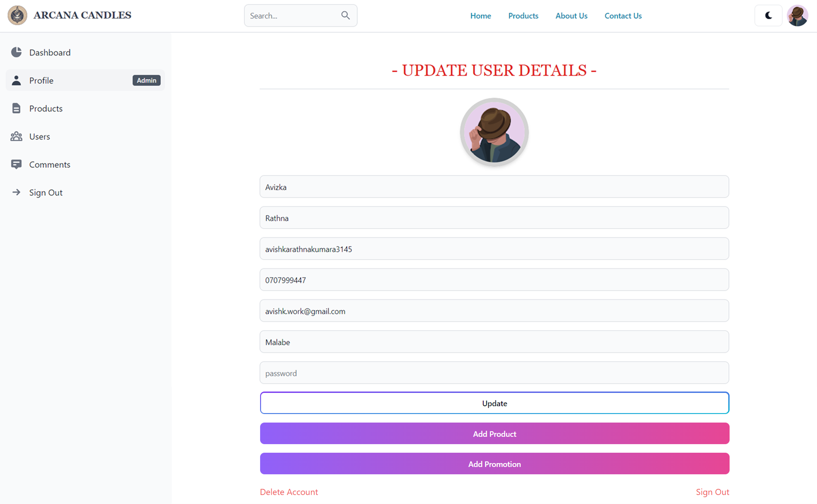Open Contact Us page from navigation

point(623,16)
